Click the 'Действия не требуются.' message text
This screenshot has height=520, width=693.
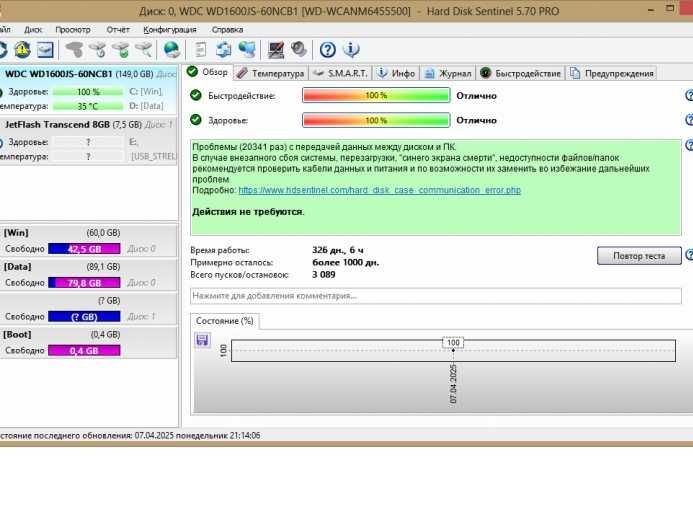coord(248,212)
